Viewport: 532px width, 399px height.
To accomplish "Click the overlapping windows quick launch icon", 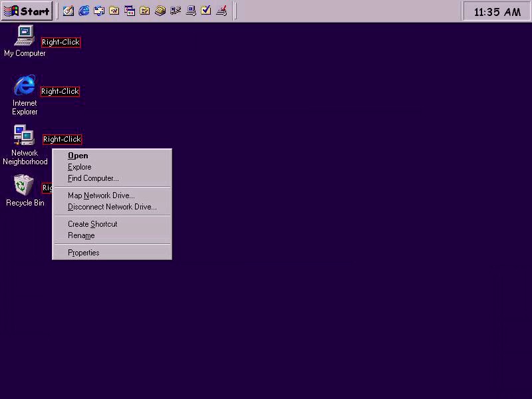I will tap(130, 11).
